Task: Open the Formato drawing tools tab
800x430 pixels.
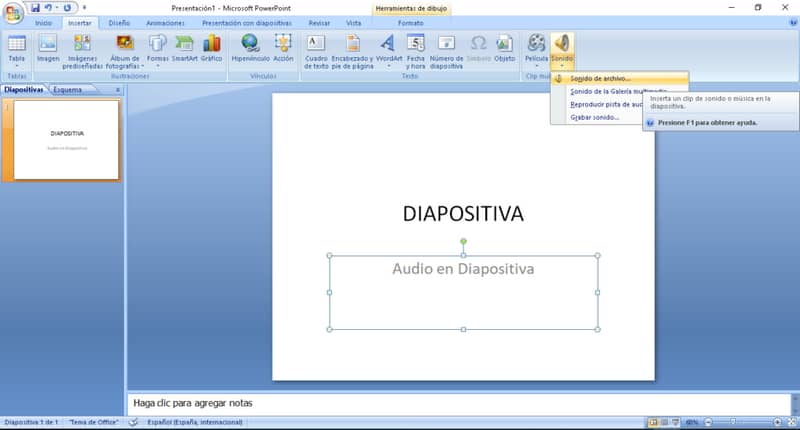Action: point(411,23)
